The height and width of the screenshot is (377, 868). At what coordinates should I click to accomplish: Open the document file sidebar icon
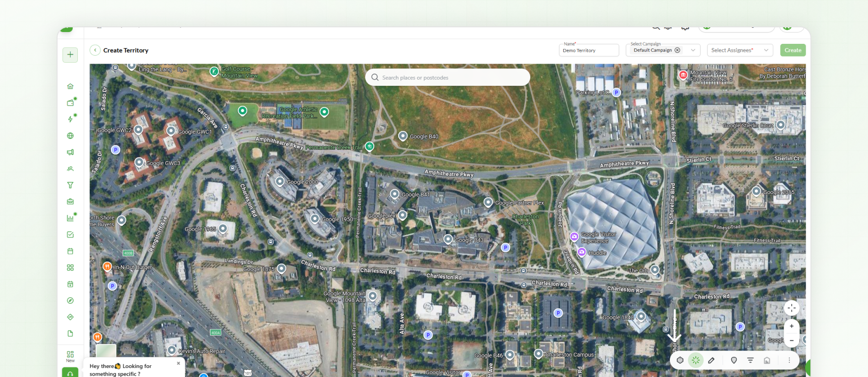tap(70, 334)
